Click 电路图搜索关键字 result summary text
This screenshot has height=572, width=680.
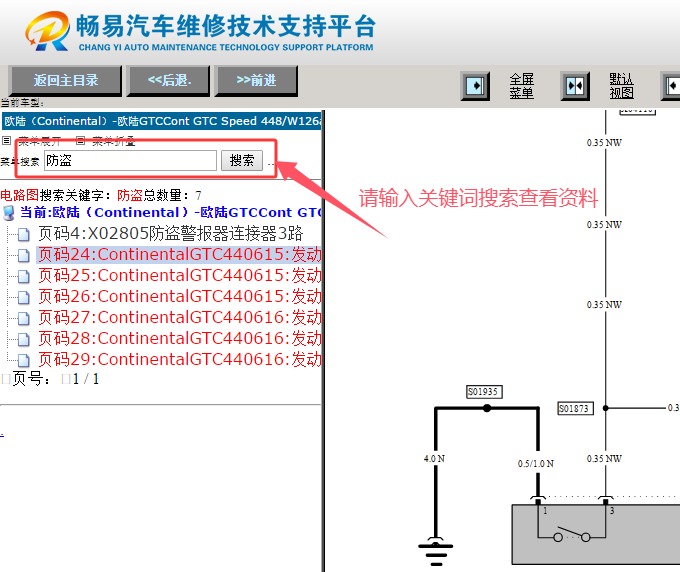[x=101, y=196]
